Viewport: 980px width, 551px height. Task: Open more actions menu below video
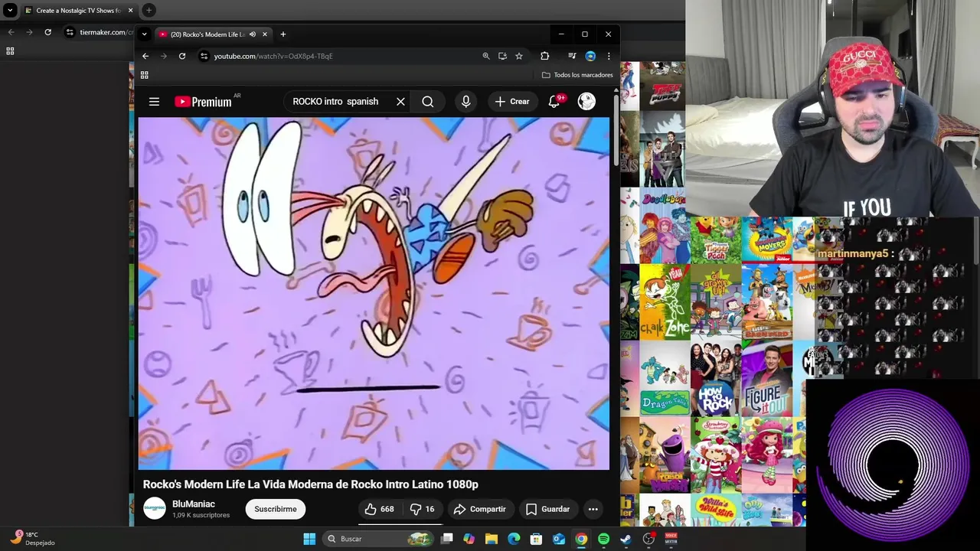[593, 509]
